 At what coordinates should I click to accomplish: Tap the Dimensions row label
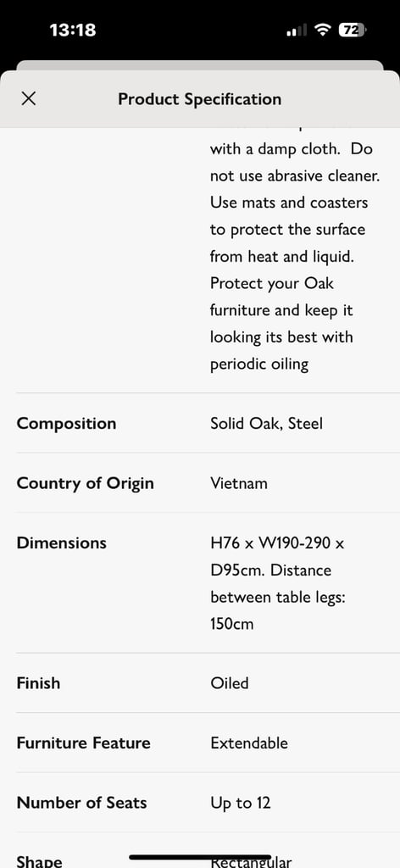pyautogui.click(x=61, y=543)
